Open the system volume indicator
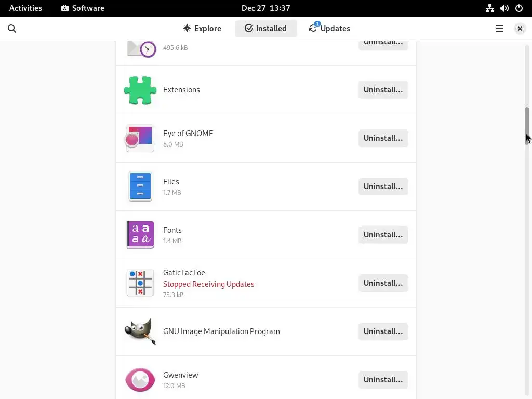The image size is (532, 399). 504,8
